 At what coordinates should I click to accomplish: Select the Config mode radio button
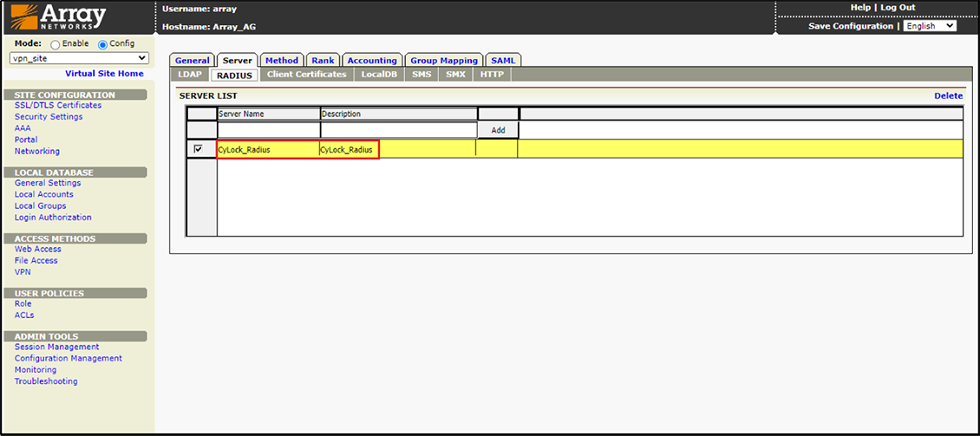tap(103, 45)
